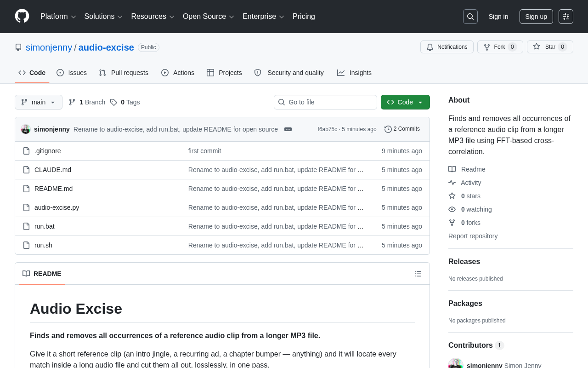Image resolution: width=588 pixels, height=368 pixels.
Task: Open the GitHub homepage logo
Action: pyautogui.click(x=22, y=16)
